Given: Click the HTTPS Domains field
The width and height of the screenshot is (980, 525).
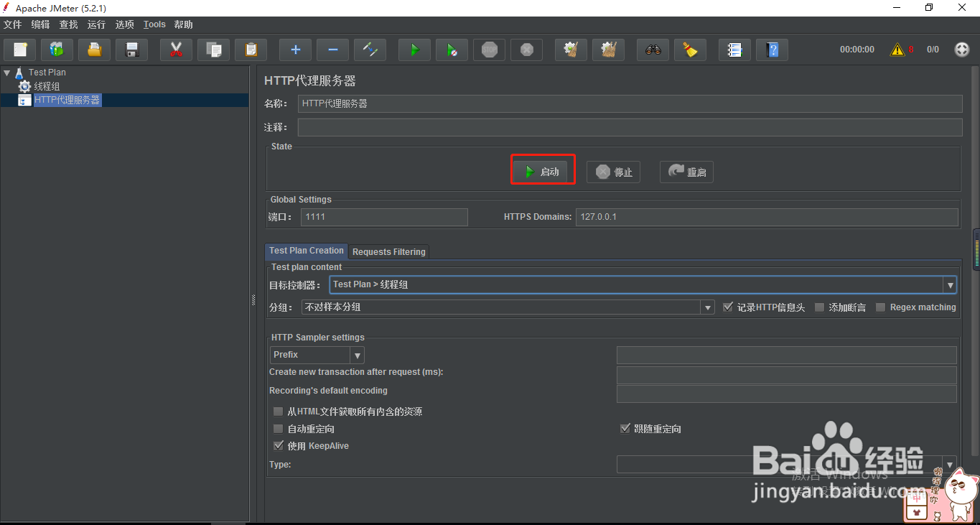Looking at the screenshot, I should click(767, 217).
